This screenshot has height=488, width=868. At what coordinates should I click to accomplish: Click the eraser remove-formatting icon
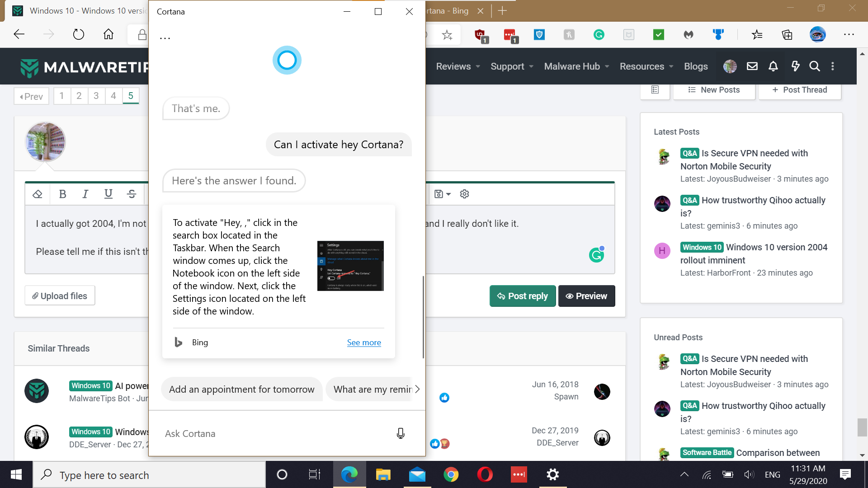[x=38, y=194]
